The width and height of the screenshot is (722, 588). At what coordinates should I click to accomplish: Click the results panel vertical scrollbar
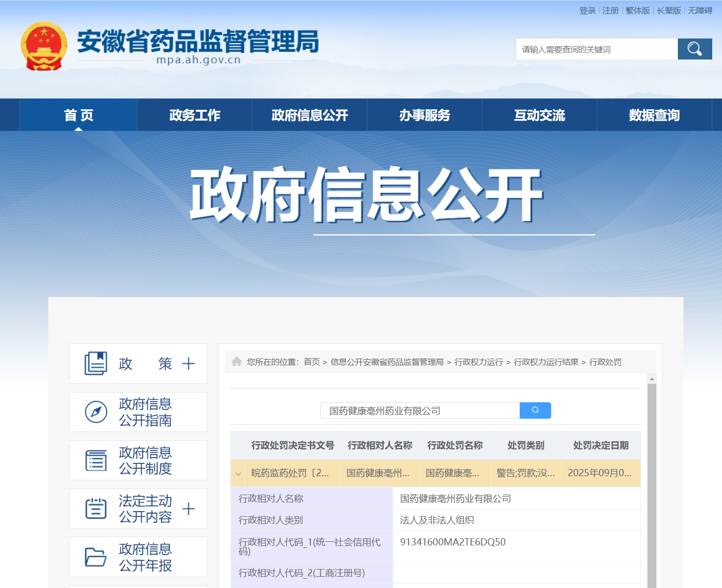point(652,485)
